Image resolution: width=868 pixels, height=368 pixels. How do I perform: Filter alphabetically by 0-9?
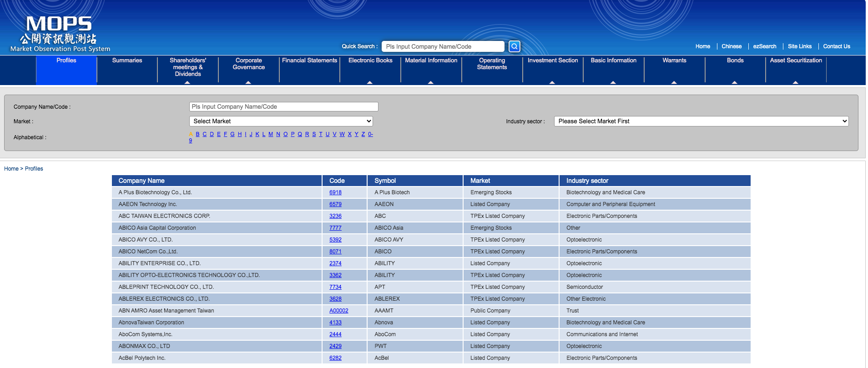click(x=370, y=134)
